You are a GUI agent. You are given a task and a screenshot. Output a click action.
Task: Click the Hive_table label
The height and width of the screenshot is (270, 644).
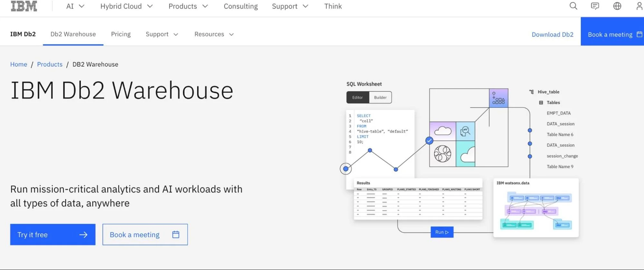coord(548,92)
